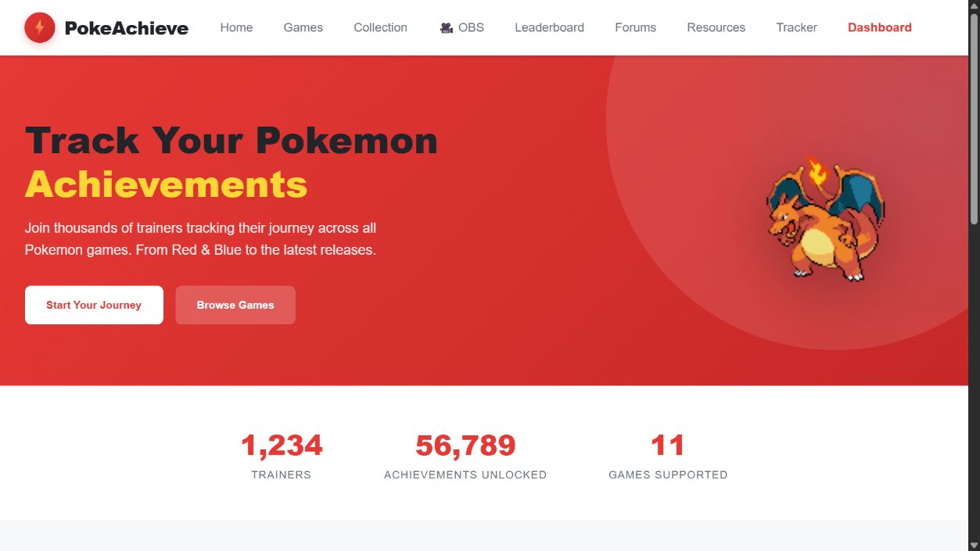Open the Games nav item

[x=303, y=27]
